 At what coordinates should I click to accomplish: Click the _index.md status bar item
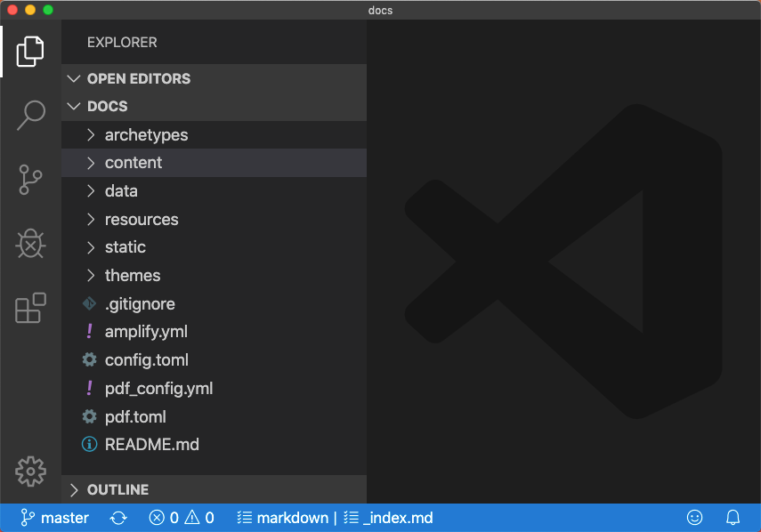(x=389, y=518)
